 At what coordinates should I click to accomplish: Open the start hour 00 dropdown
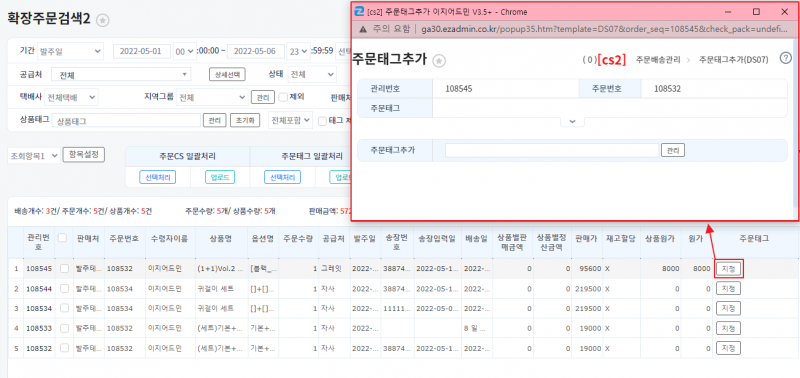click(x=185, y=52)
